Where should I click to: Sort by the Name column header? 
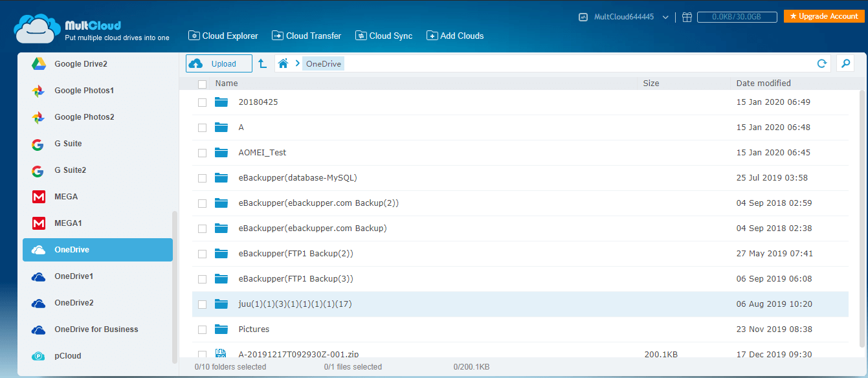227,83
